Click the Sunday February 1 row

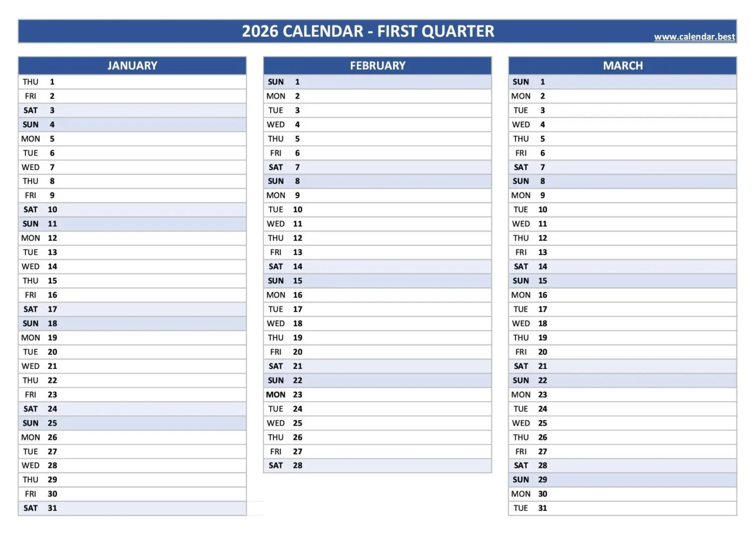(x=378, y=82)
